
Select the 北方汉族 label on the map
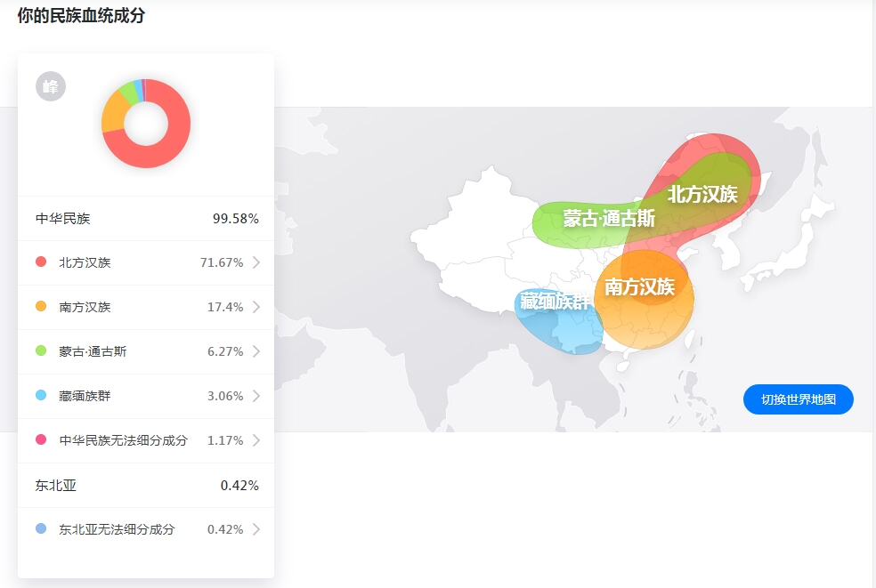click(x=702, y=194)
